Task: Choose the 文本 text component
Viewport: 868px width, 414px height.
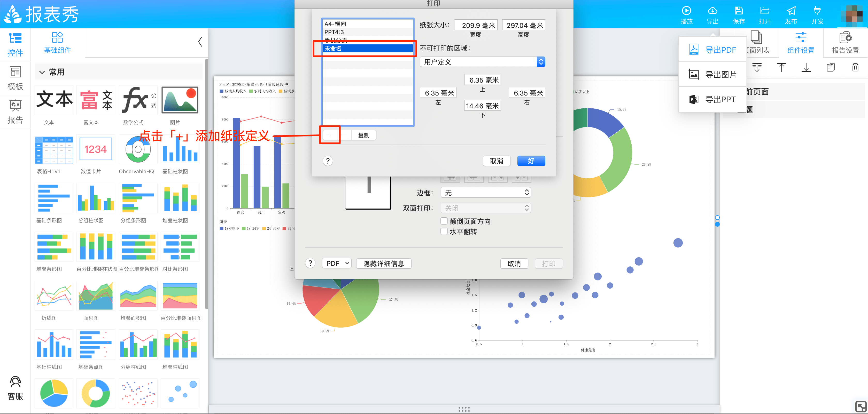Action: (54, 100)
